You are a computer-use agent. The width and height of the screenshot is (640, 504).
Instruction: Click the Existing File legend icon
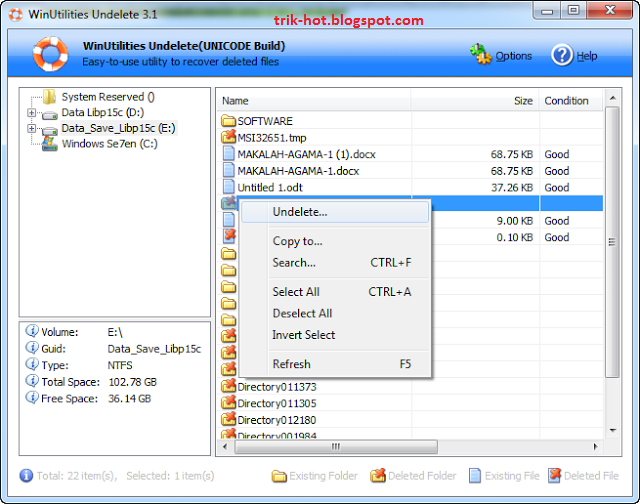475,475
